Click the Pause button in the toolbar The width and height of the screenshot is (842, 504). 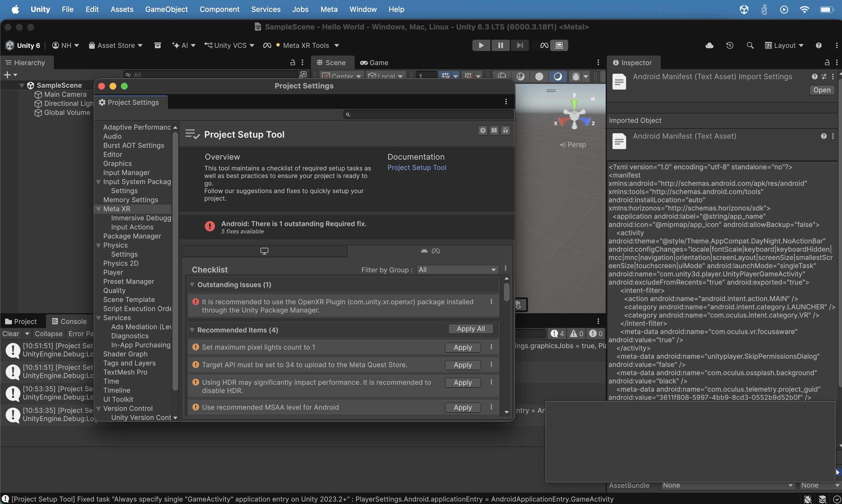coord(500,45)
